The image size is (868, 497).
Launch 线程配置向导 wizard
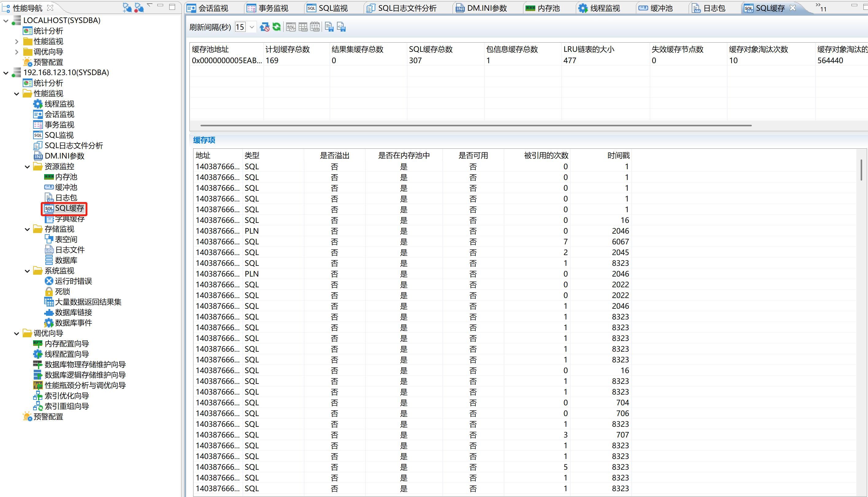tap(61, 354)
